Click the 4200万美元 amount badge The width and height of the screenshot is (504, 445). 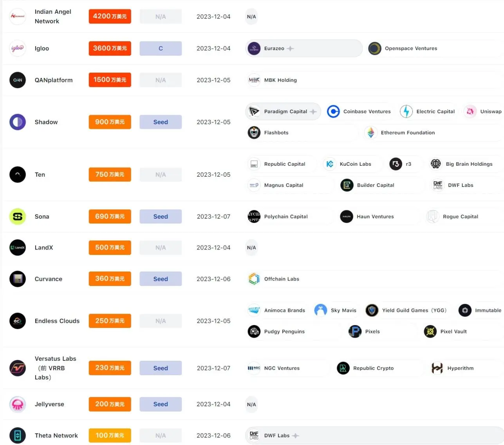110,16
